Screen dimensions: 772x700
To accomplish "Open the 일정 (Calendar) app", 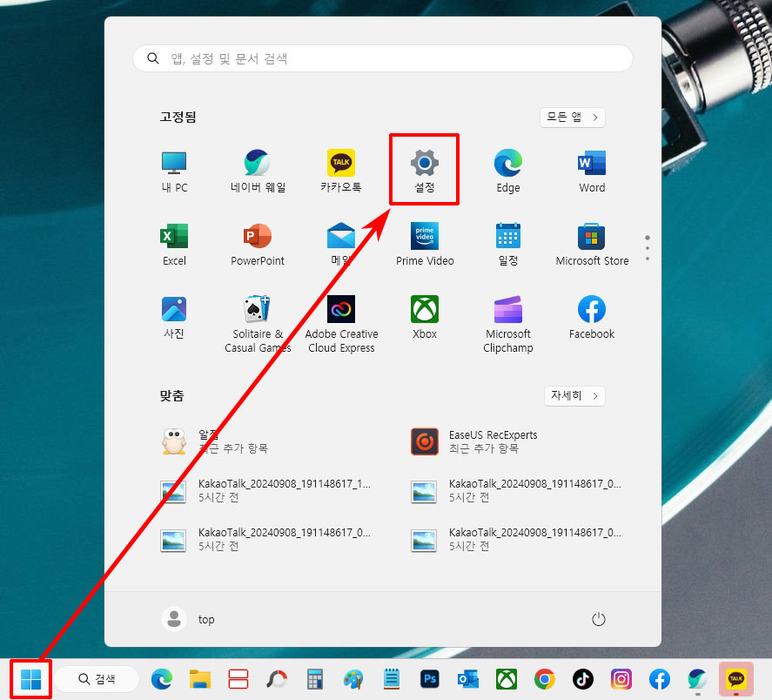I will 508,244.
